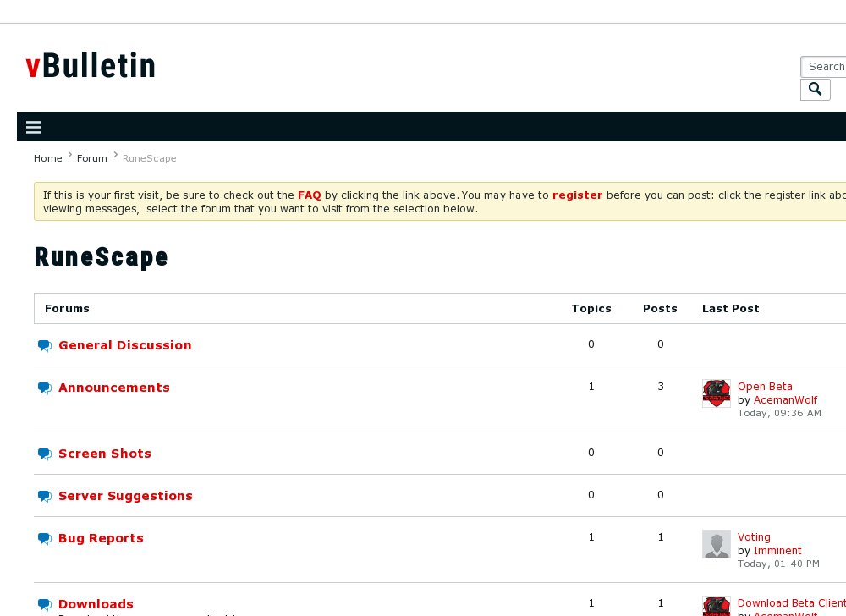Click the Downloads forum icon
Image resolution: width=846 pixels, height=616 pixels.
click(45, 604)
